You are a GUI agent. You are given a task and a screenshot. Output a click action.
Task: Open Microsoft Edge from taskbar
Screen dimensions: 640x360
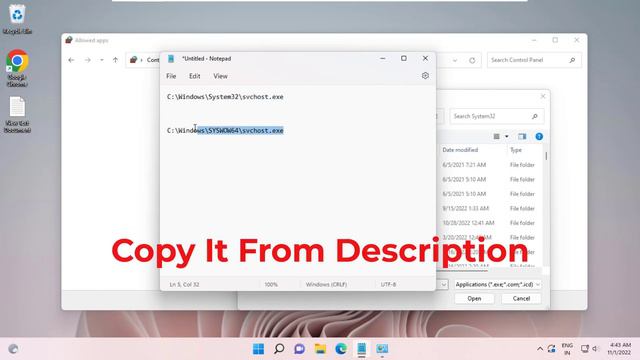(341, 349)
